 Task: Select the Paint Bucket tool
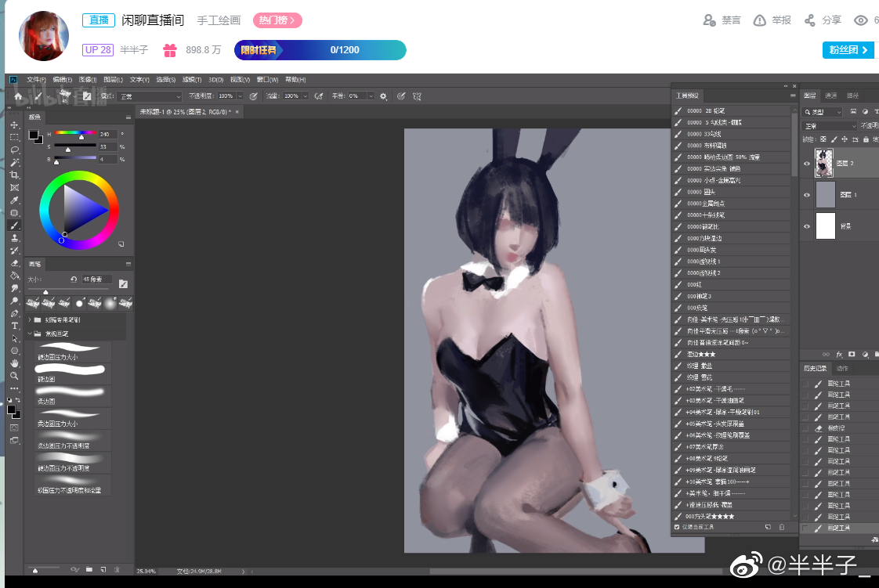pyautogui.click(x=15, y=276)
